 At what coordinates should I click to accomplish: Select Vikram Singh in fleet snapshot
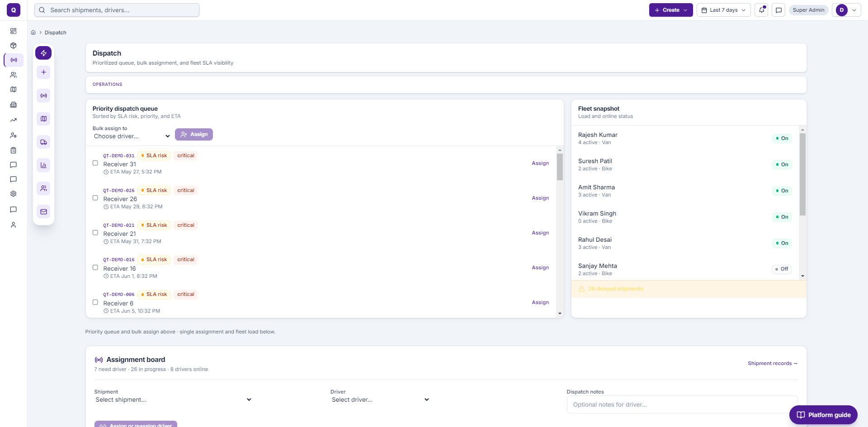coord(685,217)
